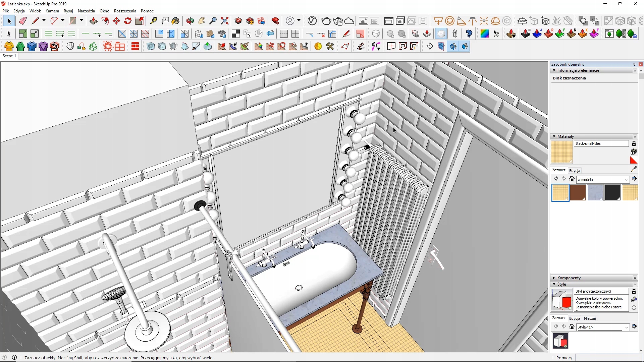Toggle auto-hide pin on Zasobnik domyślny
This screenshot has width=644, height=362.
pos(634,64)
